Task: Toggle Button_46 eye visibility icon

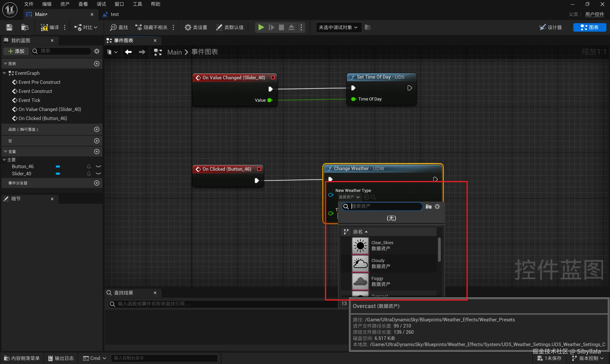Action: tap(98, 167)
